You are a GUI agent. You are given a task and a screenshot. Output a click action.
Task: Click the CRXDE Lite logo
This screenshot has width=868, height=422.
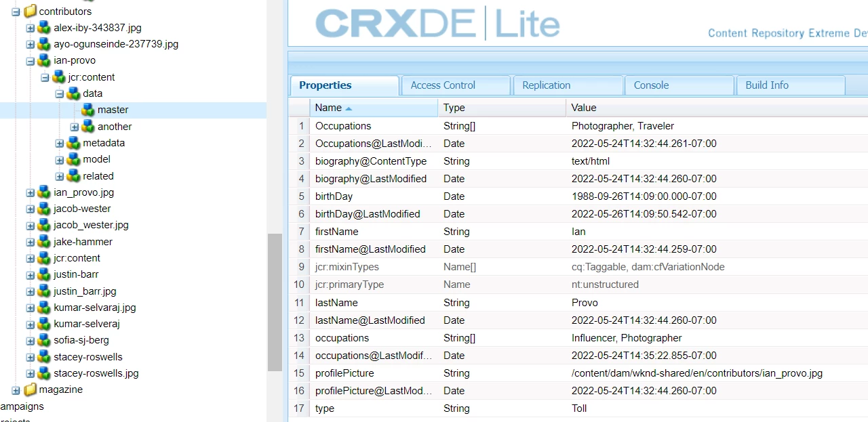(x=438, y=24)
